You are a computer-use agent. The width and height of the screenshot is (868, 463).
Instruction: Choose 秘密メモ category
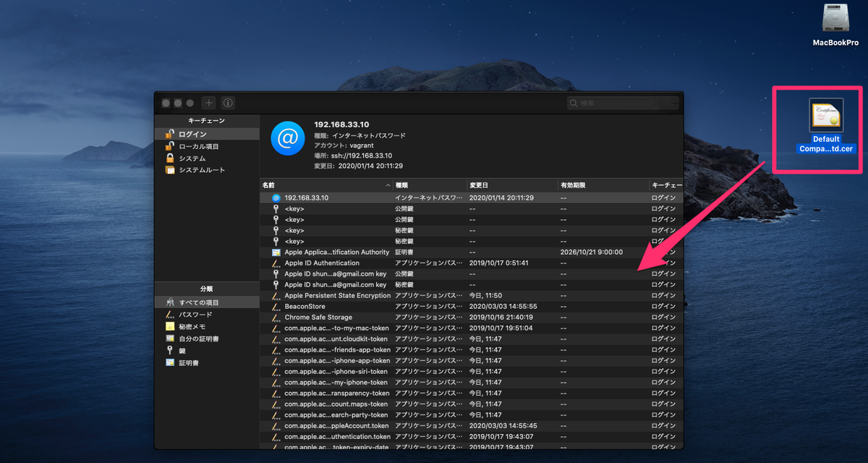207,326
